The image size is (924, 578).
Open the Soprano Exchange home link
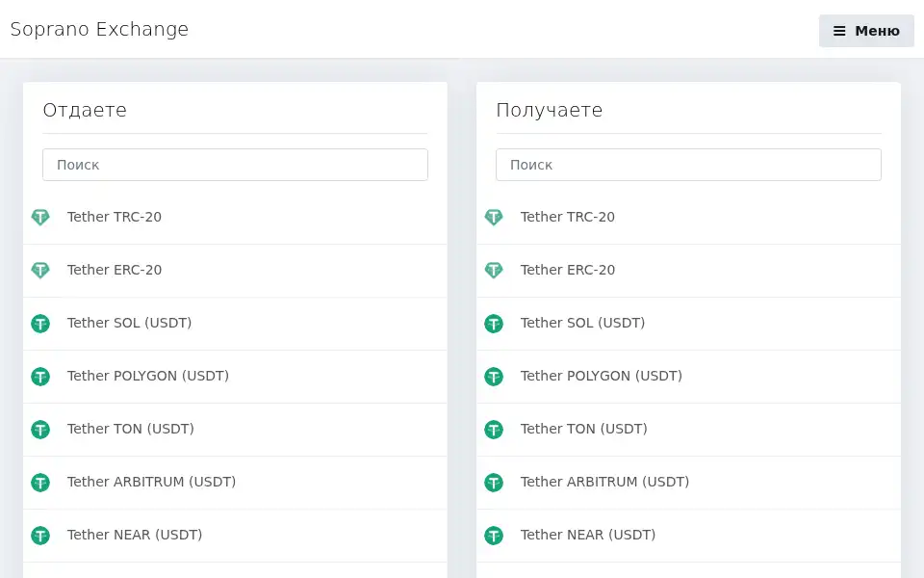[x=99, y=29]
